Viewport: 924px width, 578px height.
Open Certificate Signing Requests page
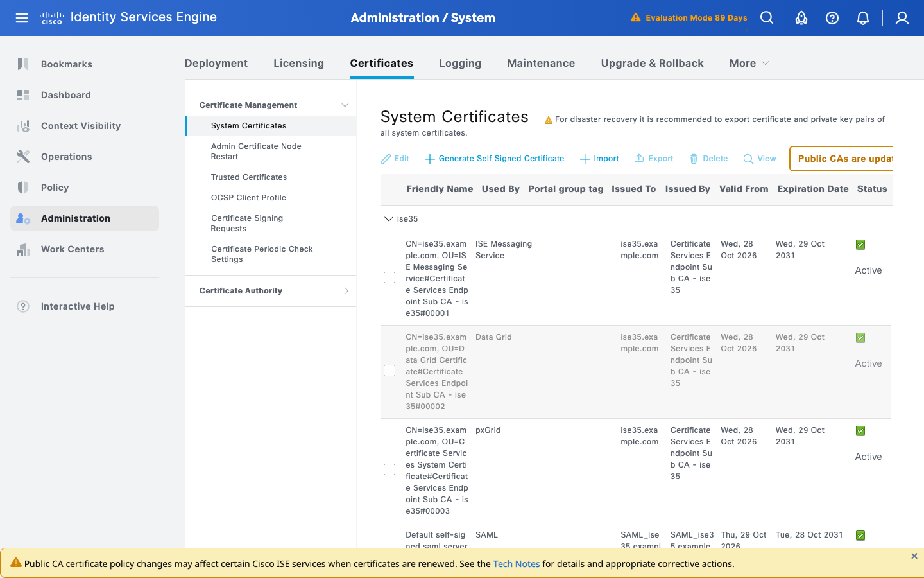[x=247, y=223]
